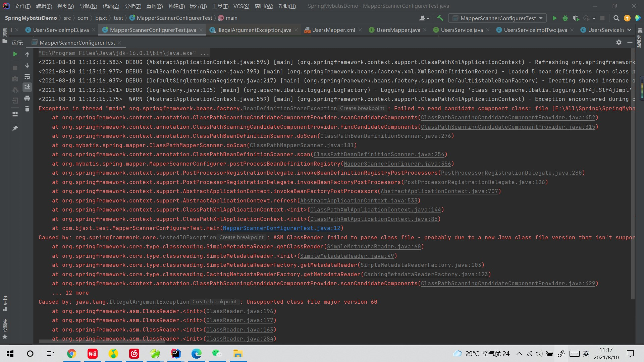
Task: Click the camera thread-dump icon in Run panel
Action: pos(15,79)
